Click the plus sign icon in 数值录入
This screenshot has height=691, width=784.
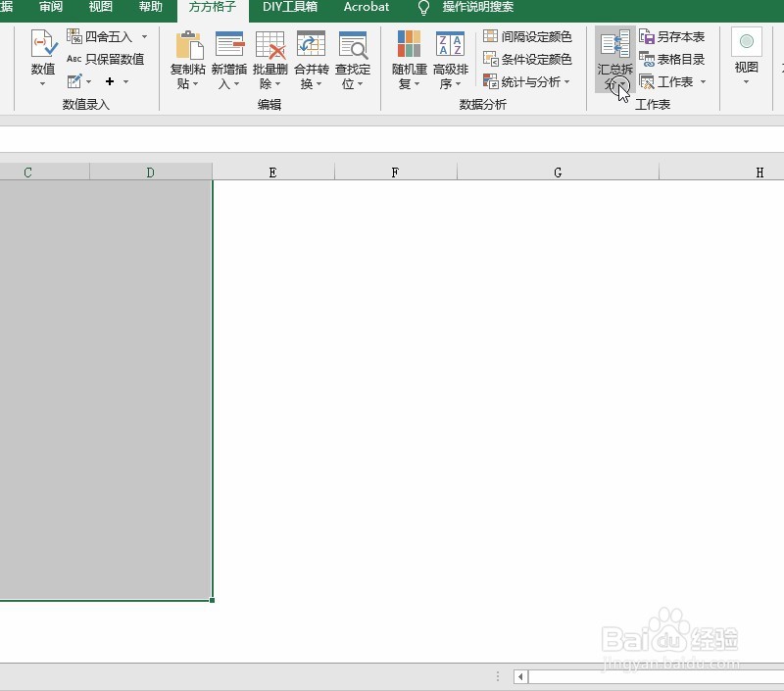click(110, 81)
